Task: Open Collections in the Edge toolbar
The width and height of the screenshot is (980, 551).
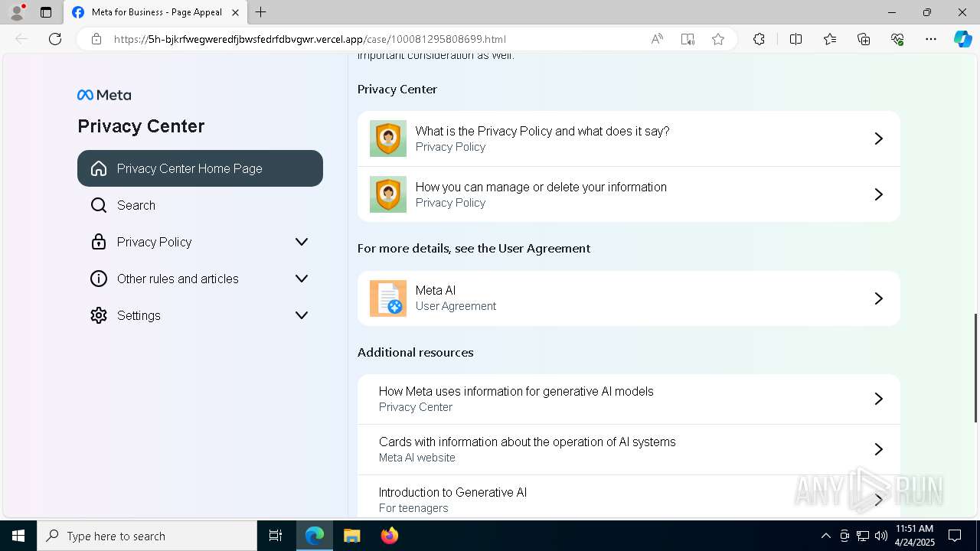Action: [x=864, y=39]
